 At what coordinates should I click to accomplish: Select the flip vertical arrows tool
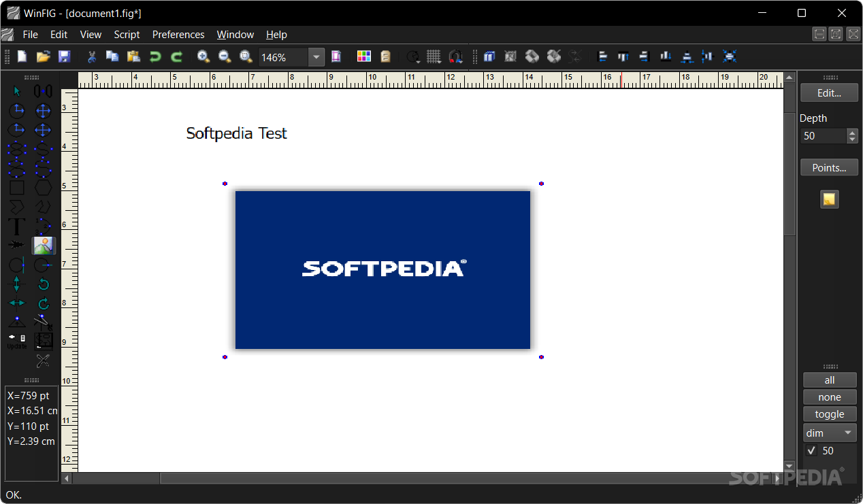pos(17,284)
